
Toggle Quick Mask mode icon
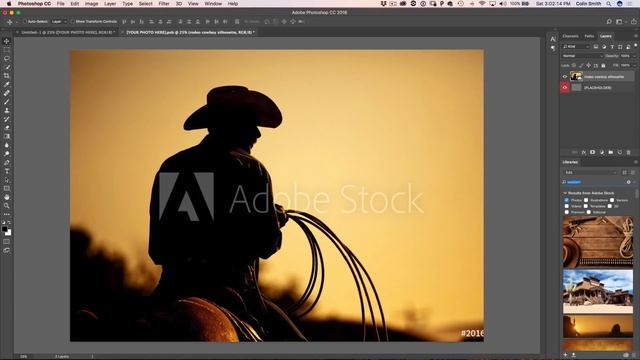pos(7,242)
